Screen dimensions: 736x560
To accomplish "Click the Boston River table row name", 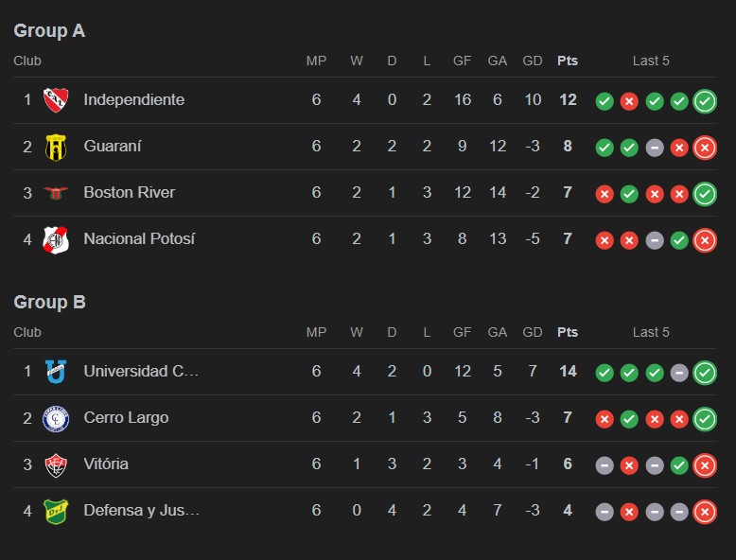I will point(130,192).
